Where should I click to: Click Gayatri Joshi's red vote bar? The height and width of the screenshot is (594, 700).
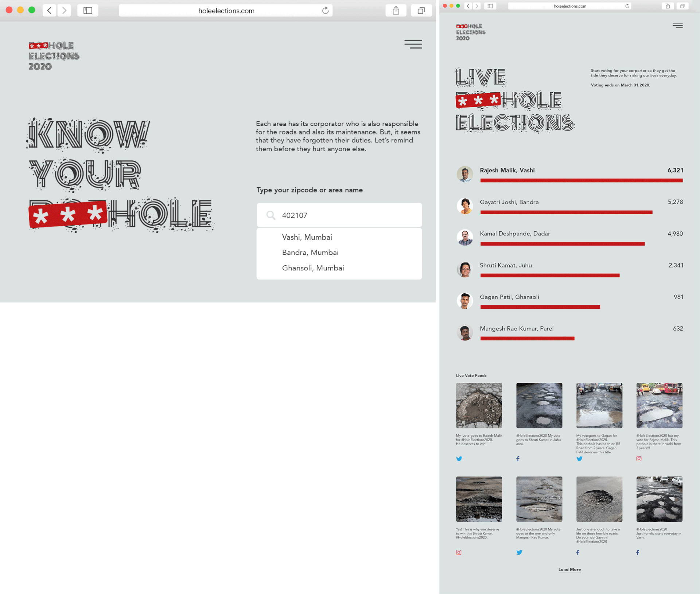pyautogui.click(x=566, y=212)
